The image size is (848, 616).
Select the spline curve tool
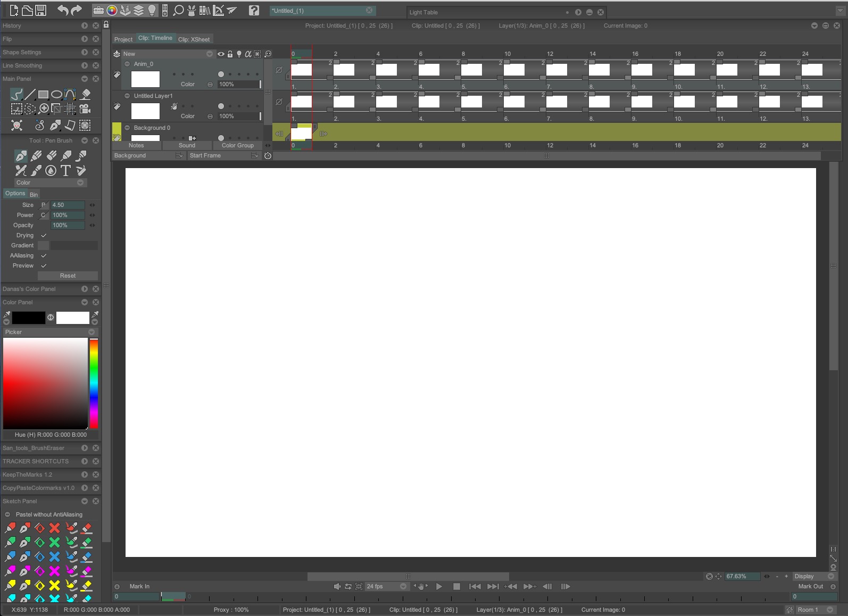pyautogui.click(x=70, y=95)
